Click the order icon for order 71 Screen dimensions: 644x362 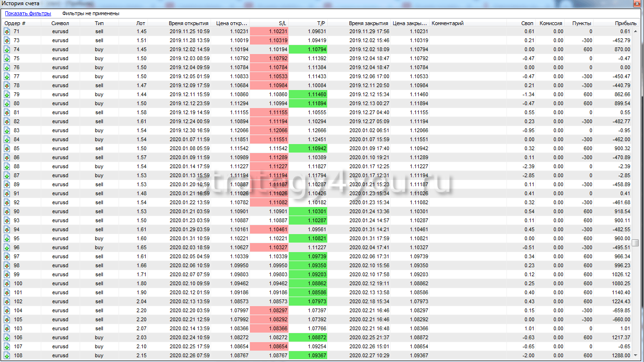click(x=7, y=32)
